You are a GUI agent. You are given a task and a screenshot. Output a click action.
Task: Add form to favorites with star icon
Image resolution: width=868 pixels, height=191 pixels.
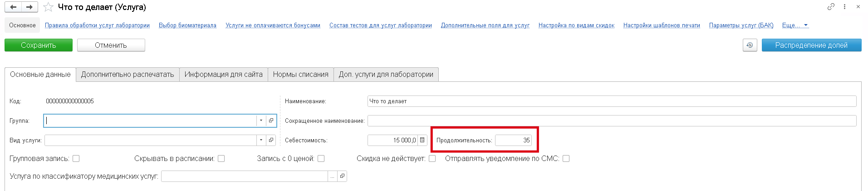pyautogui.click(x=48, y=7)
